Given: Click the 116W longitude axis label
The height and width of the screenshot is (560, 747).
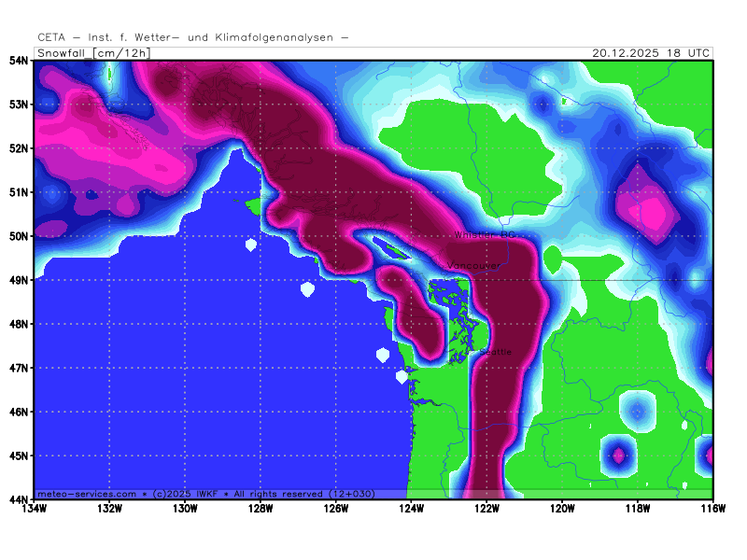Looking at the screenshot, I should [712, 509].
